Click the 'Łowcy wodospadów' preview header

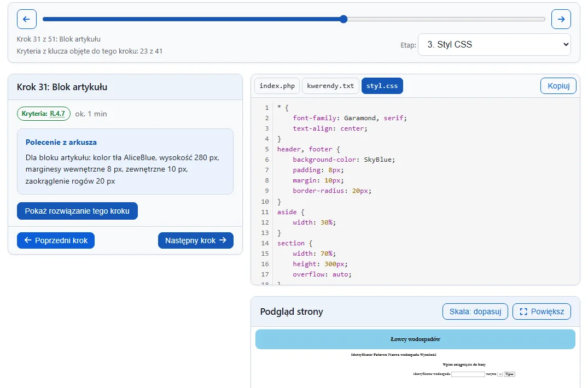[x=416, y=339]
